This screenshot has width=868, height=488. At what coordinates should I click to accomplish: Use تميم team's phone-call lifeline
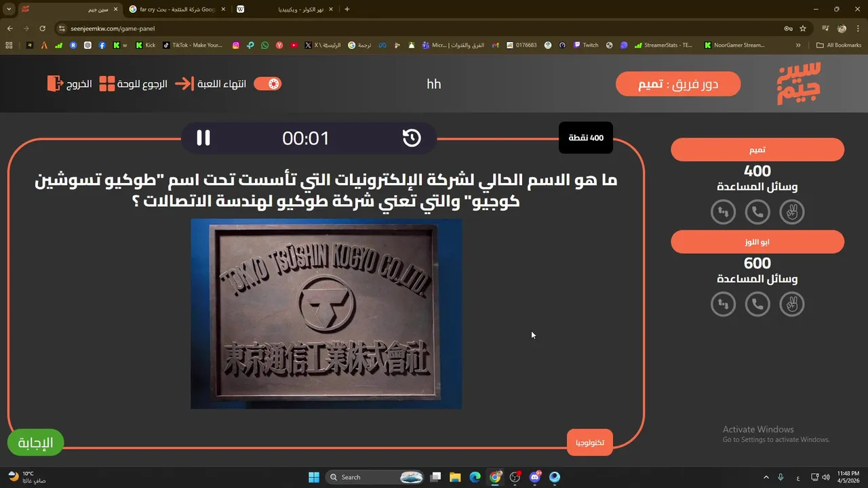pos(757,212)
